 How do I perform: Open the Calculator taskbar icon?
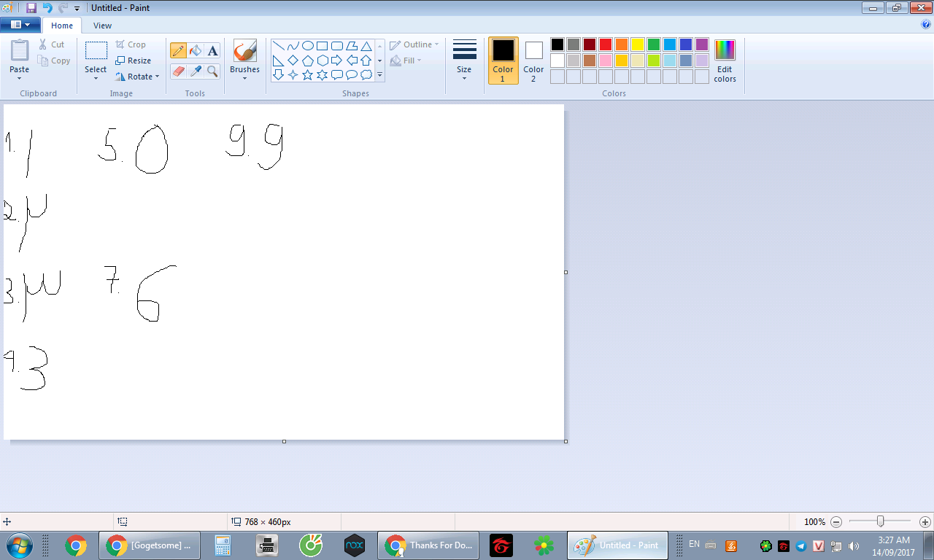click(x=223, y=545)
